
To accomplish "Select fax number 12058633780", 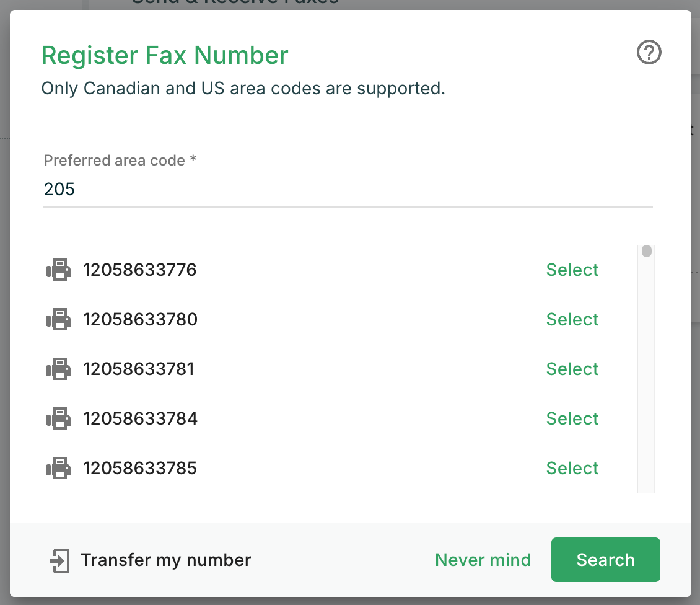I will click(x=572, y=320).
